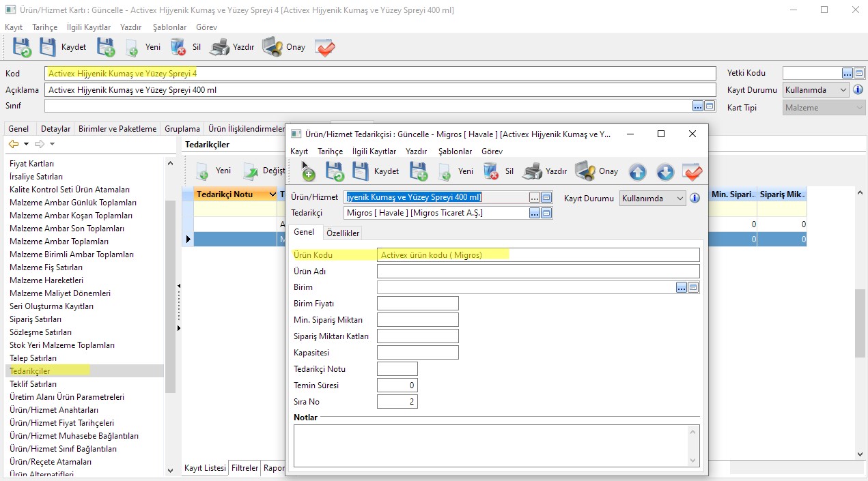Click the Ürün Adı input field
The image size is (868, 481).
538,272
